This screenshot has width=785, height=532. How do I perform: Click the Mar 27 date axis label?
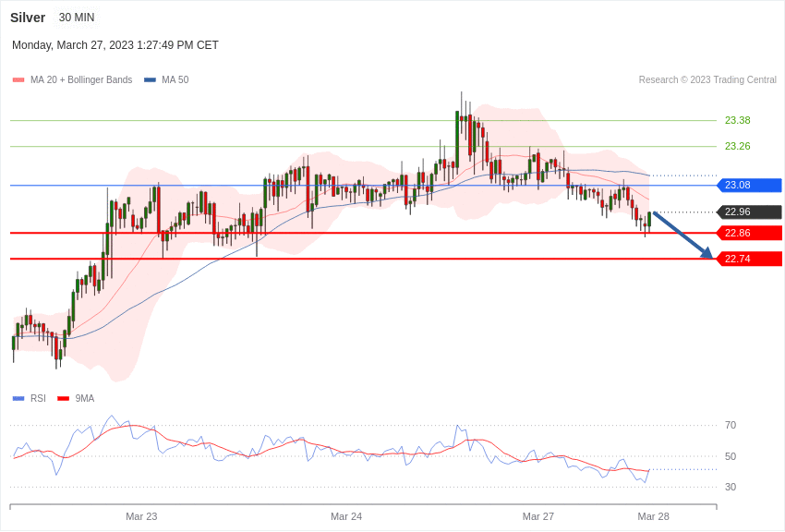click(x=538, y=516)
